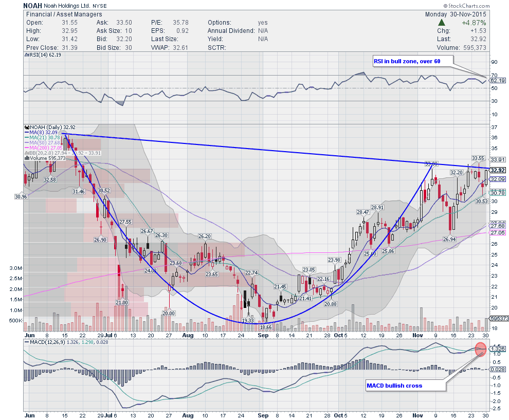The width and height of the screenshot is (509, 420).
Task: Click the 21.00 price label in July
Action: coord(122,302)
